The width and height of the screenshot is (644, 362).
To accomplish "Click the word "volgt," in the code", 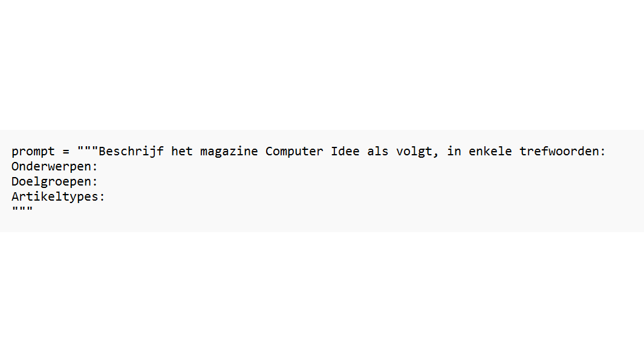I will 417,152.
